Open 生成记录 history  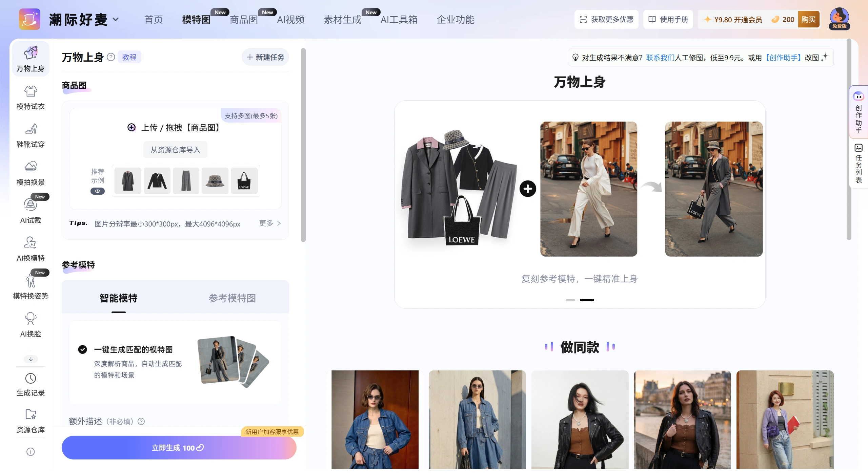pyautogui.click(x=31, y=385)
